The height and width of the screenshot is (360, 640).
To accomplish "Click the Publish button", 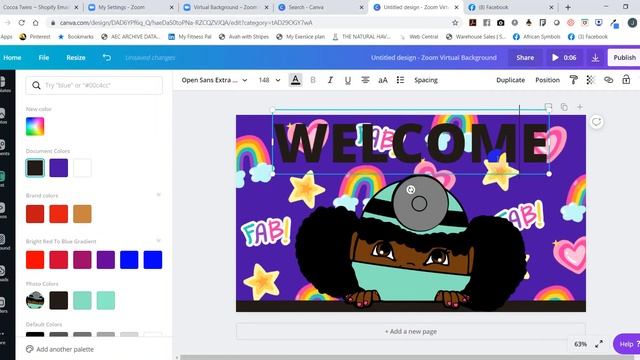I will click(x=624, y=58).
